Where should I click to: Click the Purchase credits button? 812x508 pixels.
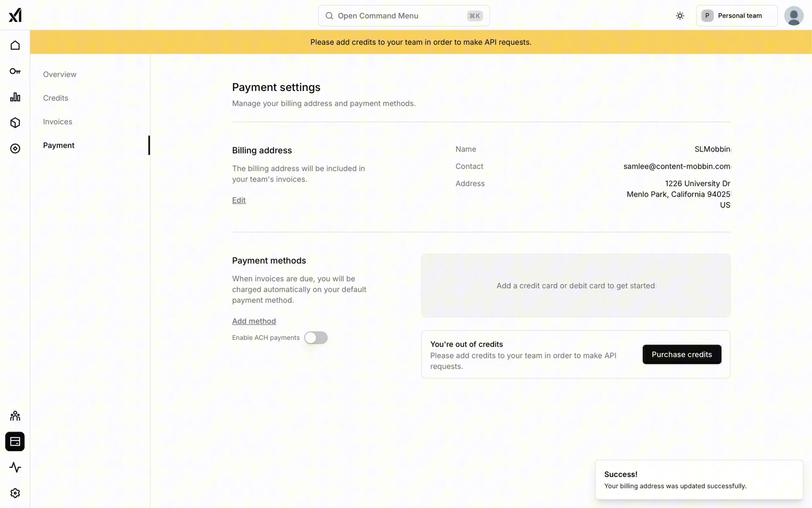(x=682, y=354)
